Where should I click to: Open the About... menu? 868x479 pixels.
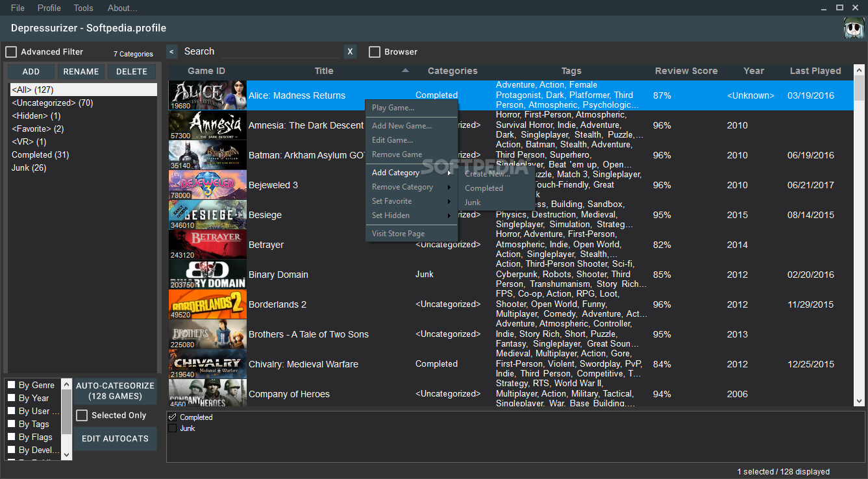[122, 8]
